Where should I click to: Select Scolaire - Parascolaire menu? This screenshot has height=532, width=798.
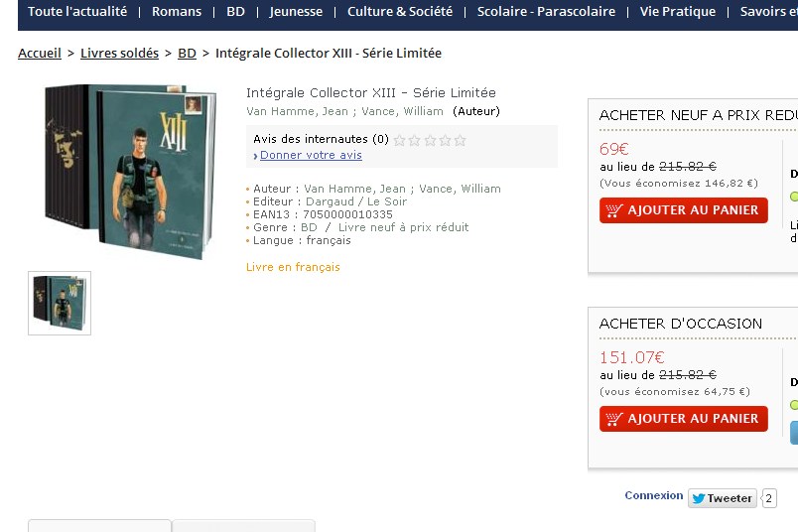pos(546,11)
